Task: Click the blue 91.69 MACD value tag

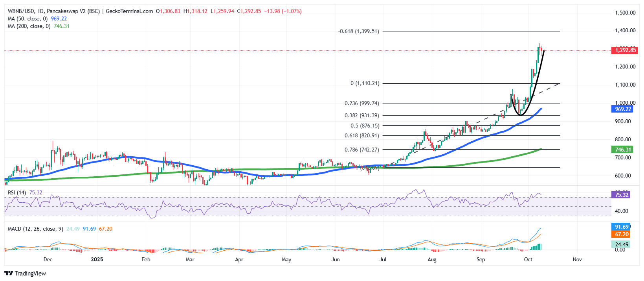Action: [x=621, y=227]
